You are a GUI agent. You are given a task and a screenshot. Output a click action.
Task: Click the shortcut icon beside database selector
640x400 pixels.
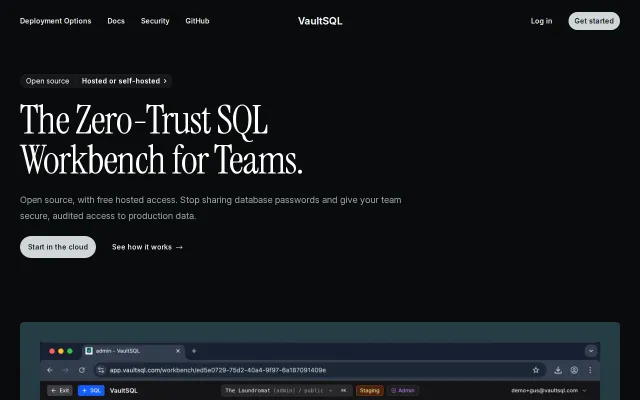pyautogui.click(x=343, y=391)
